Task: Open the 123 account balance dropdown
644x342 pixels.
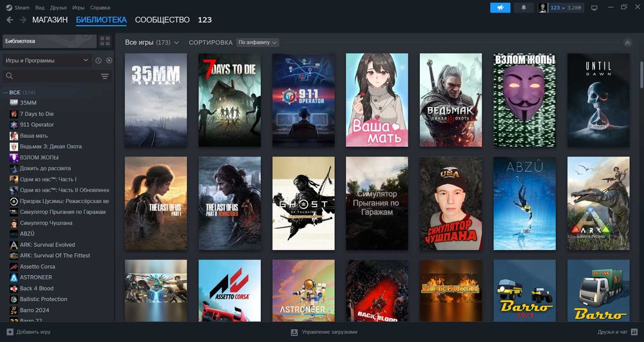Action: [x=566, y=8]
